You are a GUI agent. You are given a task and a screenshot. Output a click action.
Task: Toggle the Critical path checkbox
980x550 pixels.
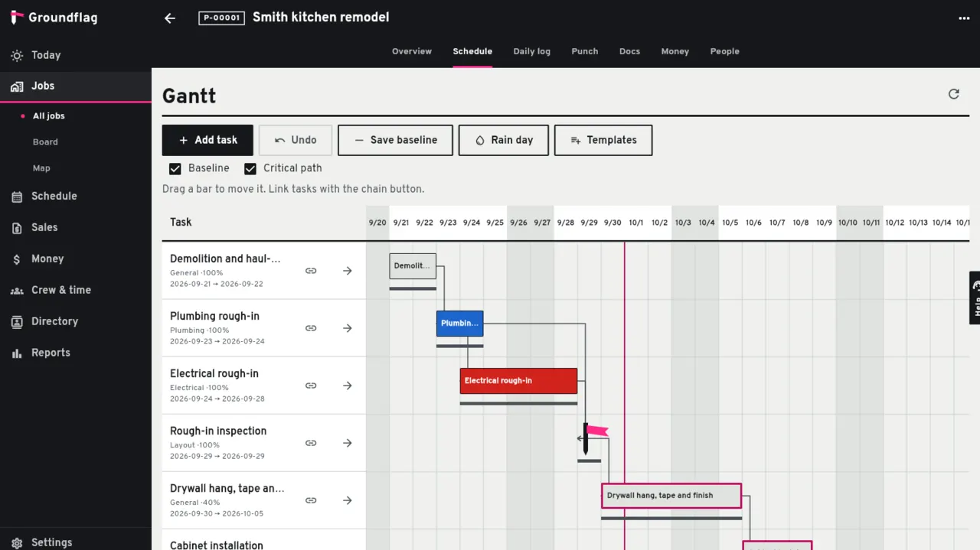(250, 168)
